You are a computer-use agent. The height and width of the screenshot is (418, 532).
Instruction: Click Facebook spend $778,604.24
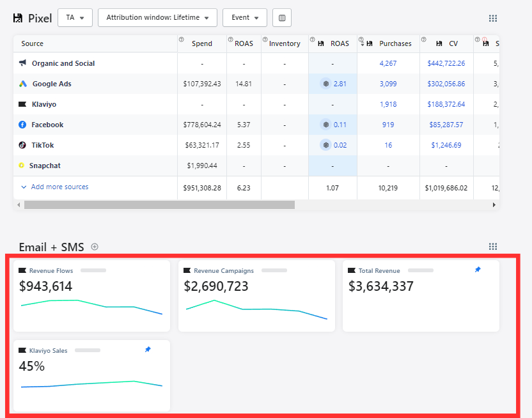click(202, 125)
